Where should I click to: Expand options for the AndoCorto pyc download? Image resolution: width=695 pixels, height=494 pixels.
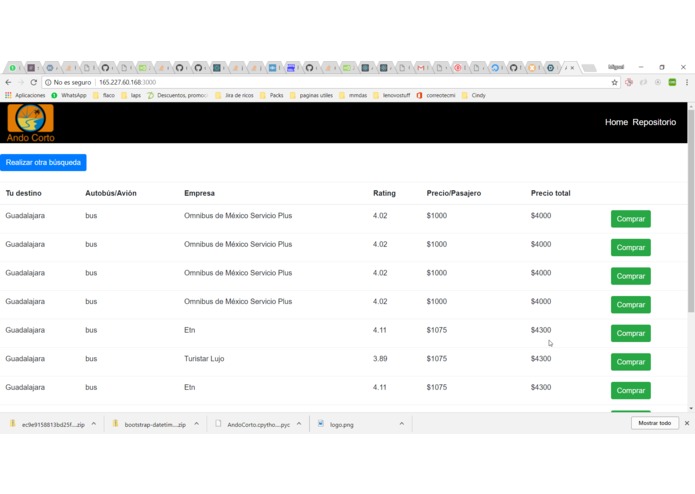pyautogui.click(x=299, y=424)
